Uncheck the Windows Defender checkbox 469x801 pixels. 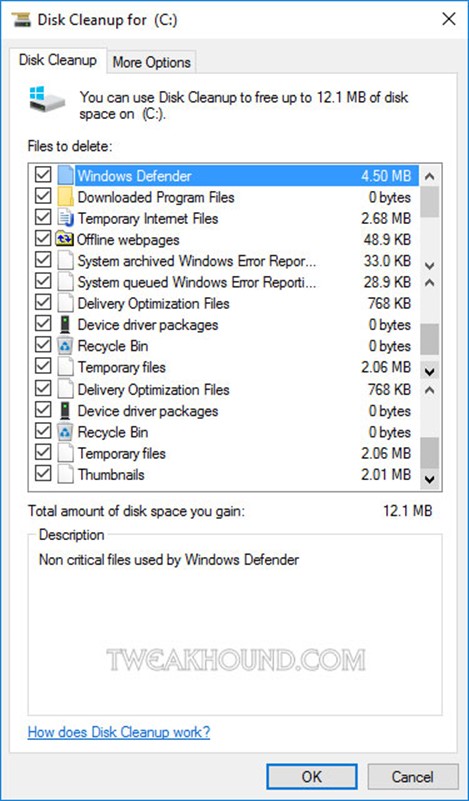[x=43, y=175]
